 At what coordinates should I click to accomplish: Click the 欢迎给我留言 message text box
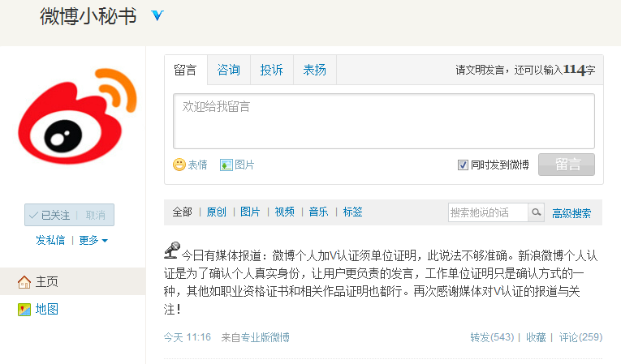[x=383, y=121]
